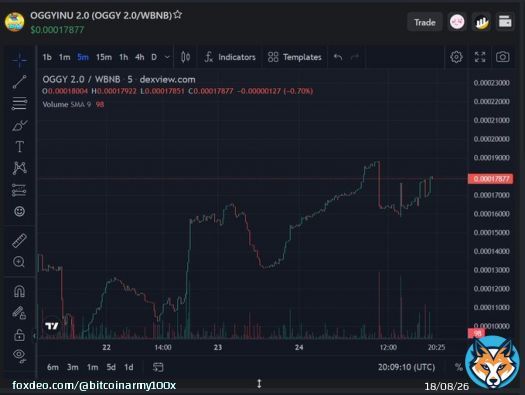Select the 5m interval
Image resolution: width=525 pixels, height=395 pixels.
pos(83,57)
